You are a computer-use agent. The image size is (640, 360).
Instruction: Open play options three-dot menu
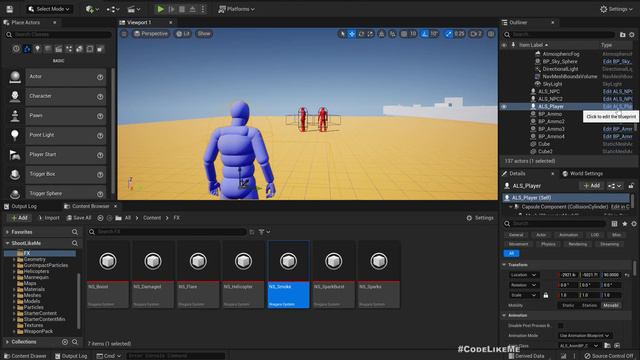click(203, 9)
